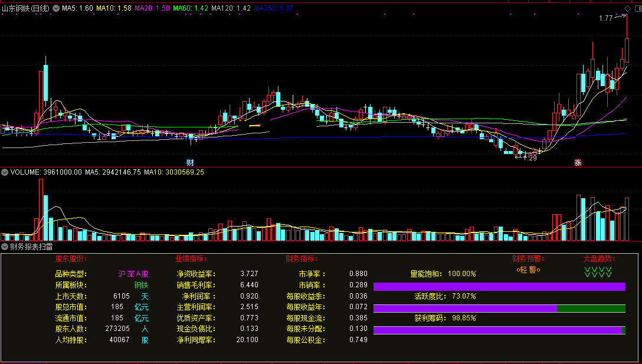
Task: Click the 优质资产率 value 0.773
Action: tap(250, 318)
